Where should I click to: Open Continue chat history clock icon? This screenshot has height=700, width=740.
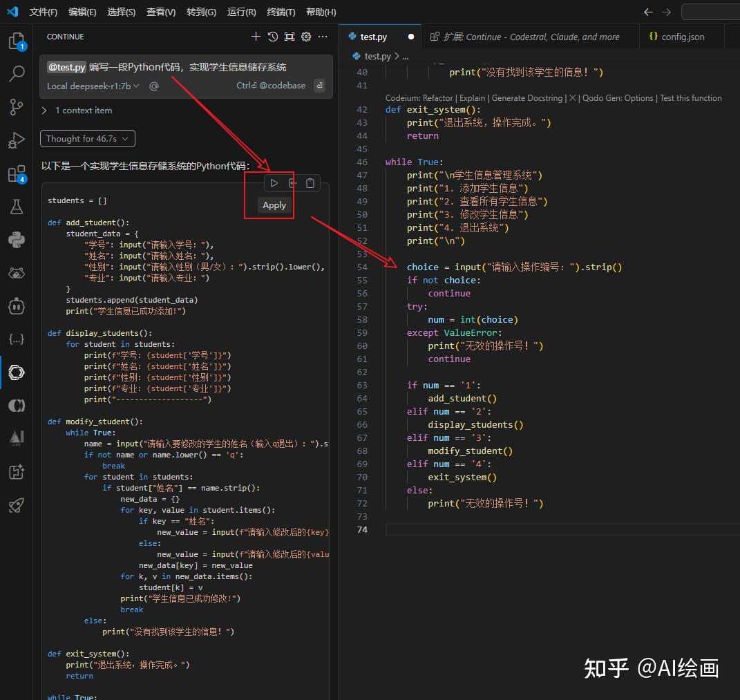tap(272, 37)
